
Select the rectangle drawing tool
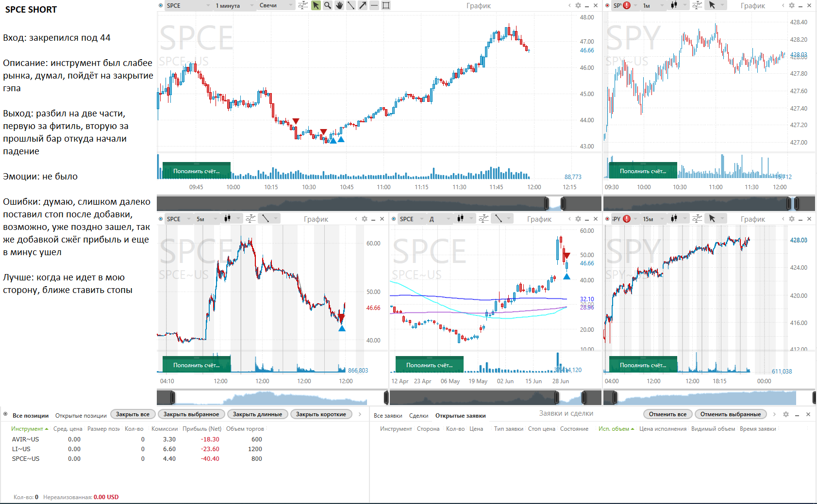click(386, 5)
